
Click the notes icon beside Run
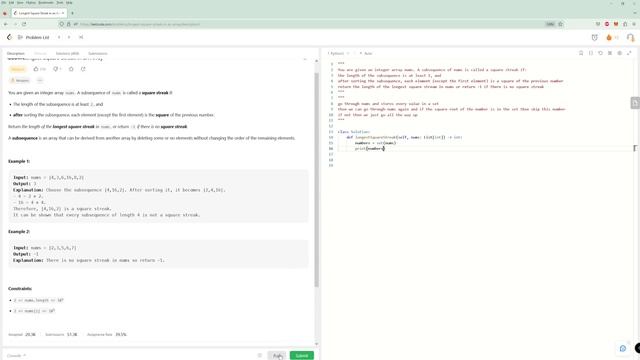pos(260,356)
